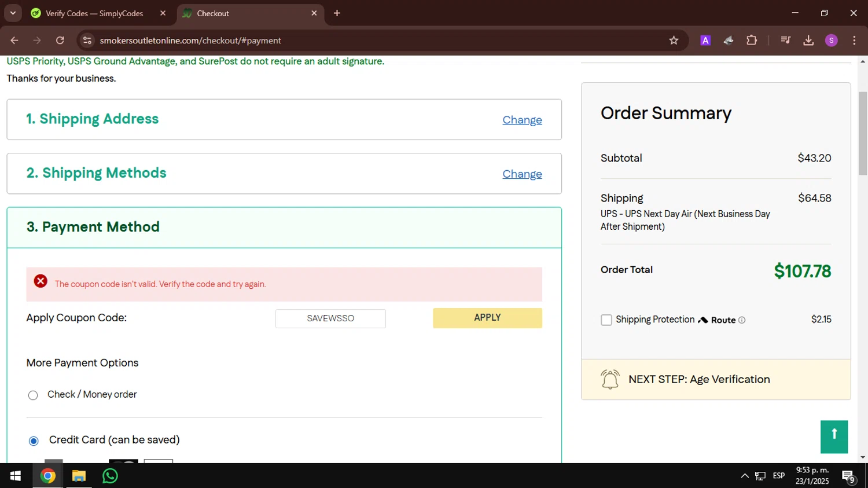Open the media control icon
Image resolution: width=868 pixels, height=488 pixels.
click(x=785, y=41)
